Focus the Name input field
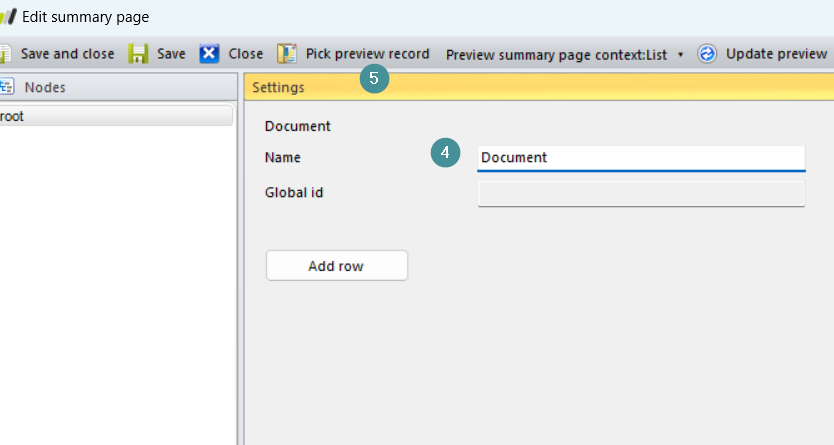 pos(641,158)
